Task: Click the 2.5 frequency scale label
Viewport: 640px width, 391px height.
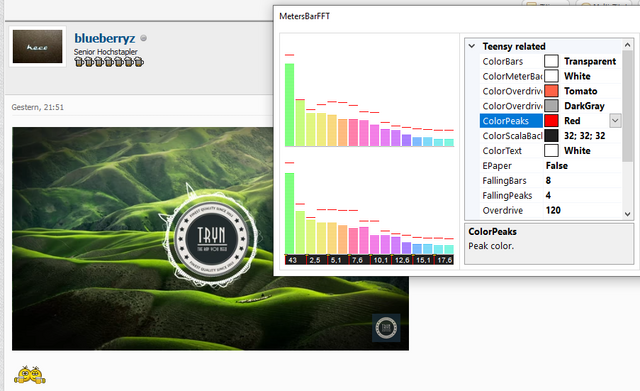Action: click(x=315, y=260)
